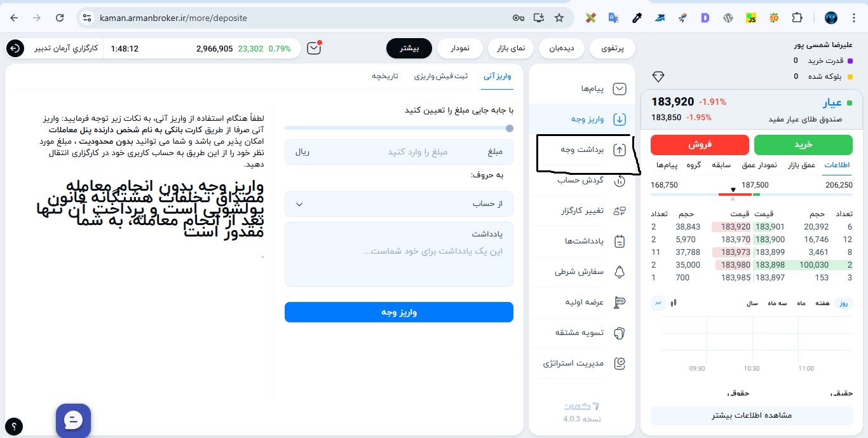Open the withdraw (برداشت وجه) icon
Viewport: 868px width, 438px height.
tap(620, 150)
